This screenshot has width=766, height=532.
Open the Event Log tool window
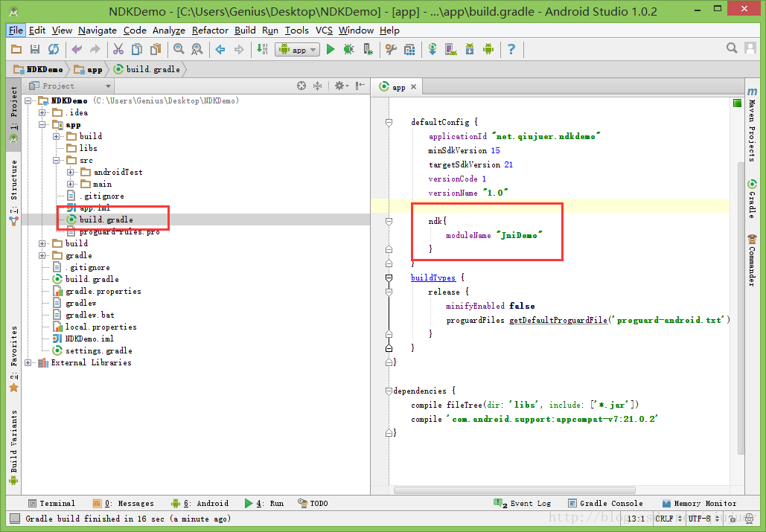tap(523, 503)
